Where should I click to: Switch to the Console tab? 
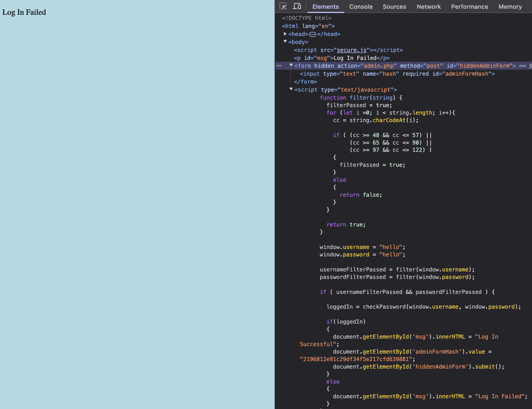coord(361,7)
